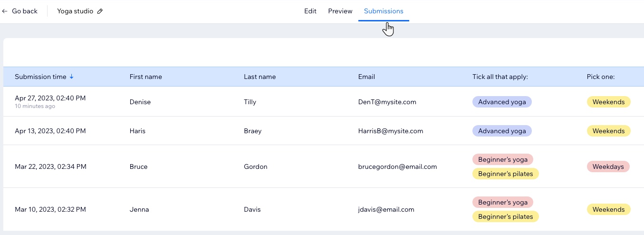The height and width of the screenshot is (235, 644).
Task: Click the sort arrow on Submission time
Action: (x=72, y=77)
